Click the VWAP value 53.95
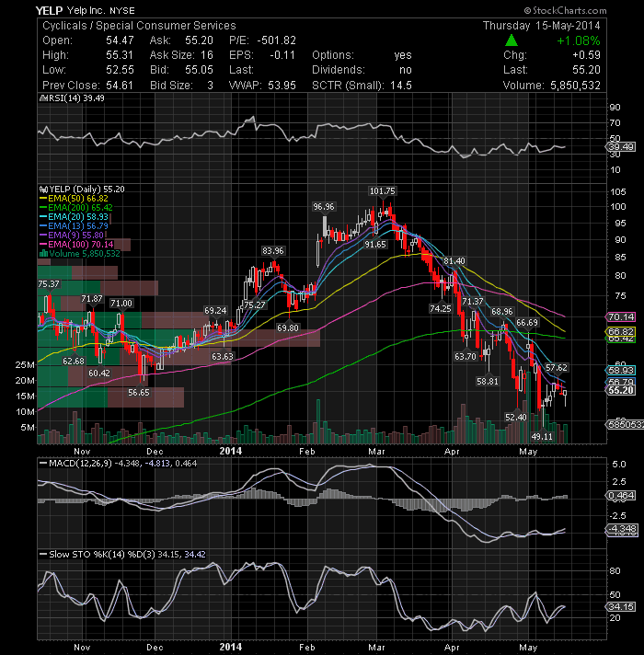This screenshot has width=644, height=655. click(282, 86)
